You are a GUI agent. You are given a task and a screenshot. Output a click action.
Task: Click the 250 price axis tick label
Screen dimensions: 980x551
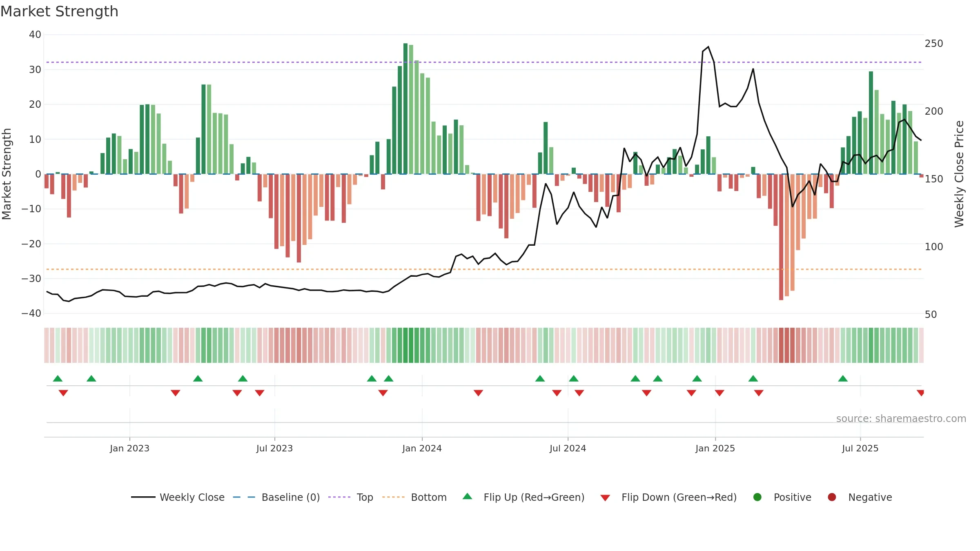[934, 44]
